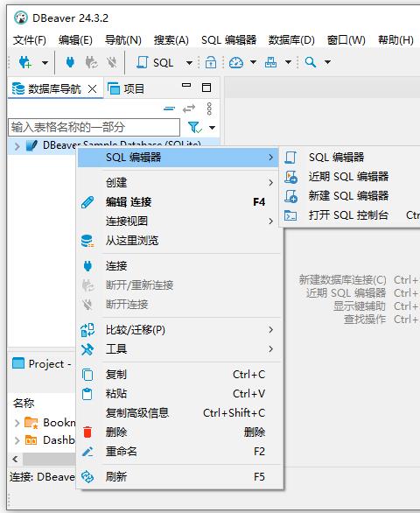This screenshot has width=420, height=513.
Task: Select 新建 SQL 编辑器 in the submenu
Action: point(349,195)
